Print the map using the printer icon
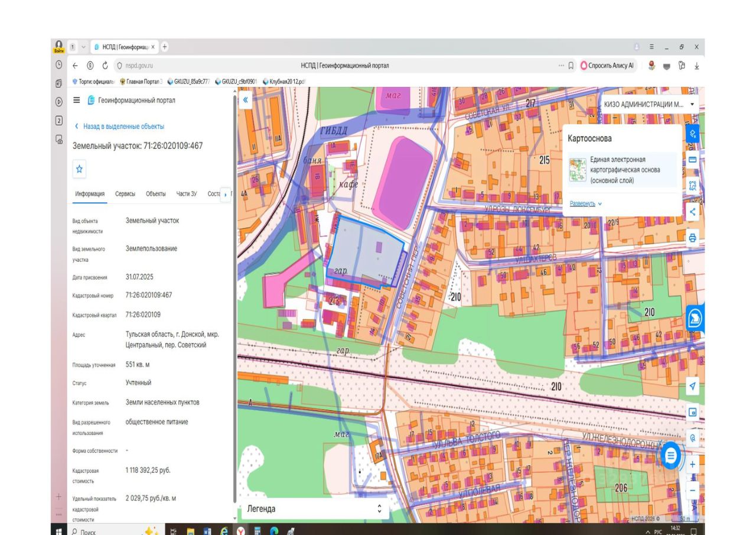This screenshot has width=756, height=535. (x=693, y=238)
